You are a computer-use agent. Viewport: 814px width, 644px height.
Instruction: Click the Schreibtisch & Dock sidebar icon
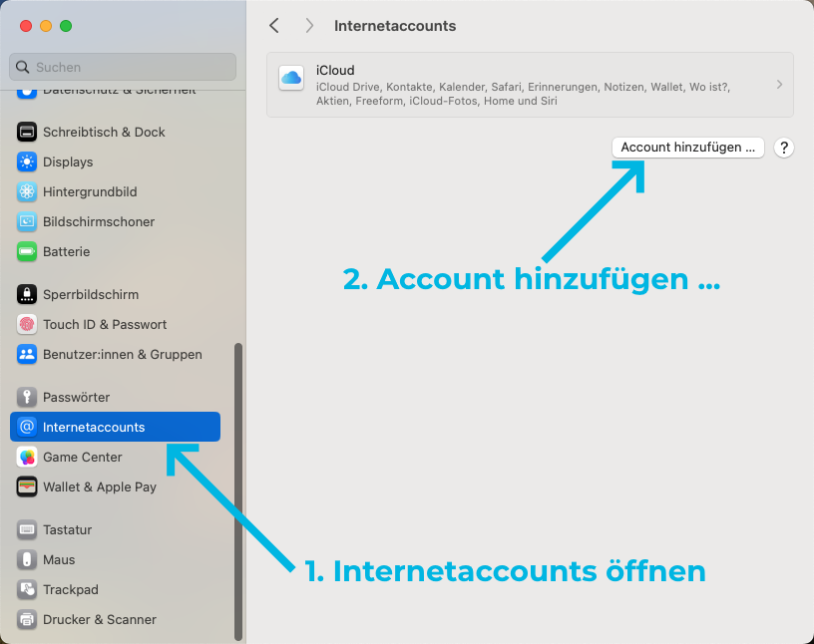pyautogui.click(x=27, y=132)
